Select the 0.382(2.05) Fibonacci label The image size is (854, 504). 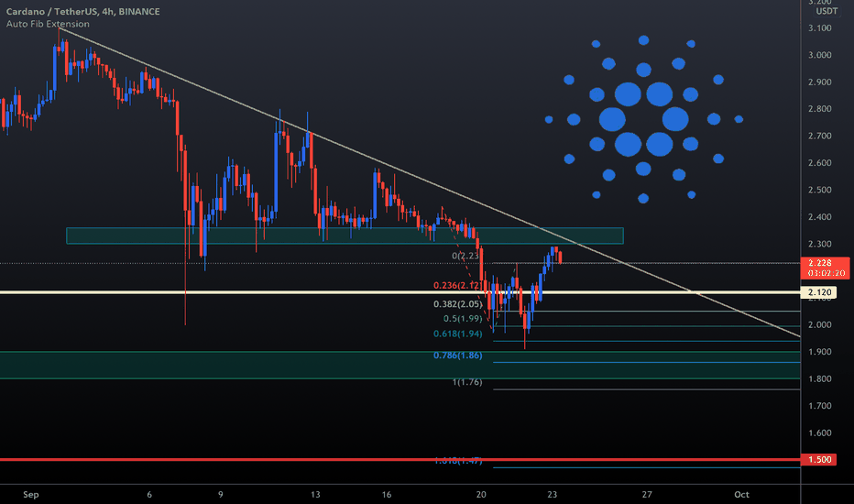[457, 304]
